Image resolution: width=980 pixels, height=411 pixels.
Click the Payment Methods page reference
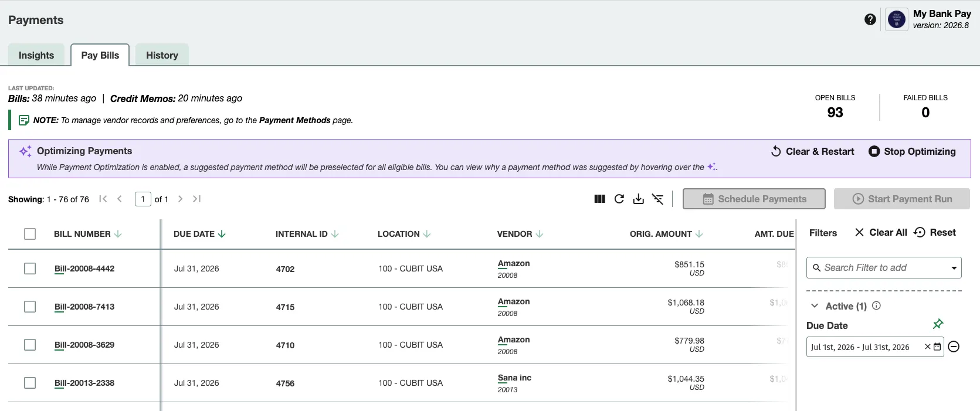[295, 120]
